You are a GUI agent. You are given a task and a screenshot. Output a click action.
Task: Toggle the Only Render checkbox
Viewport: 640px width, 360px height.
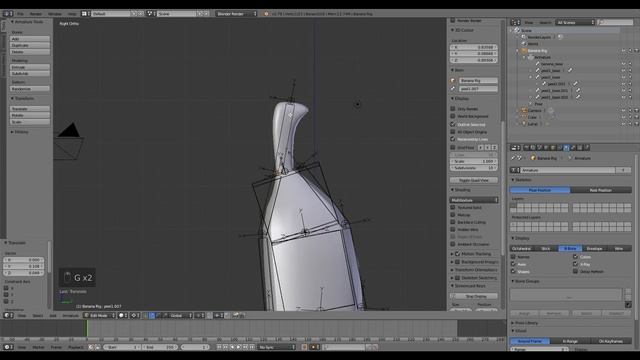coord(453,109)
